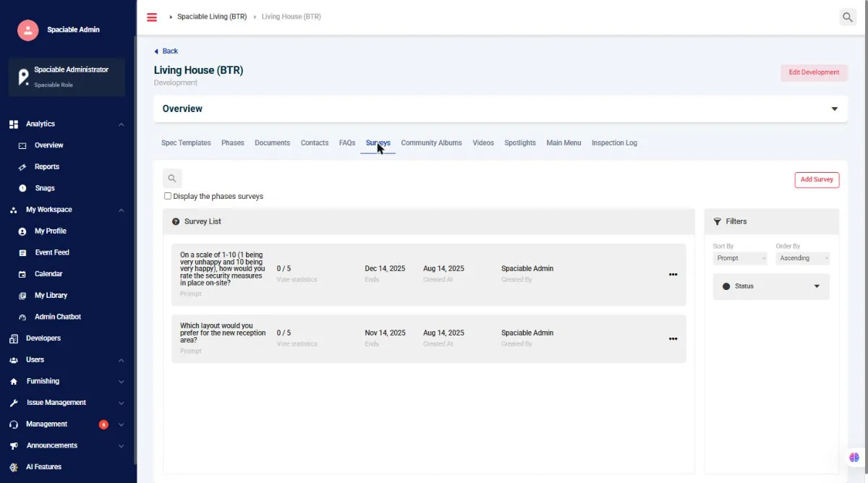Viewport: 868px width, 483px height.
Task: Open the Order By Ascending dropdown
Action: click(803, 258)
